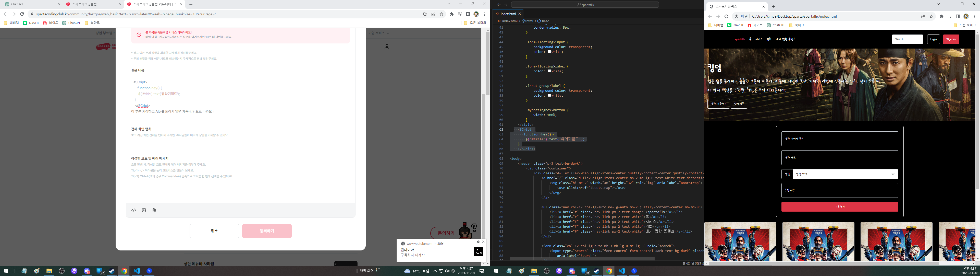Screen dimensions: 980x276
Task: Click the red 기록하기 submit button
Action: tap(840, 207)
